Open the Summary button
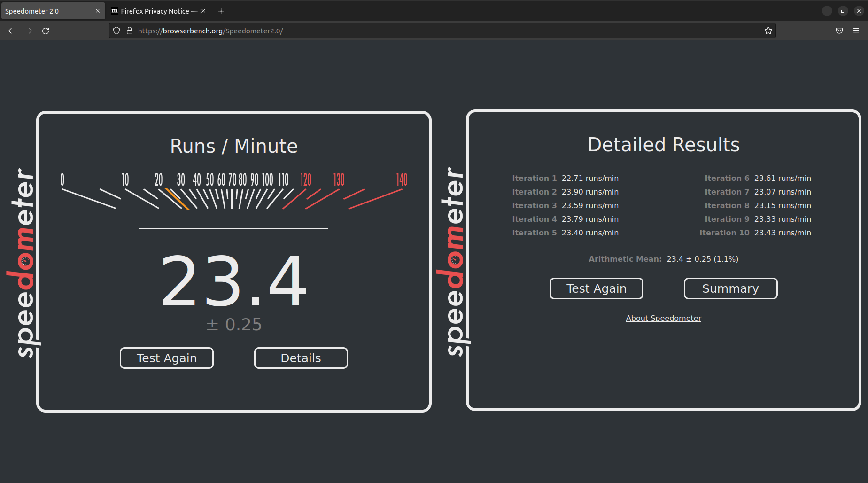 point(730,288)
